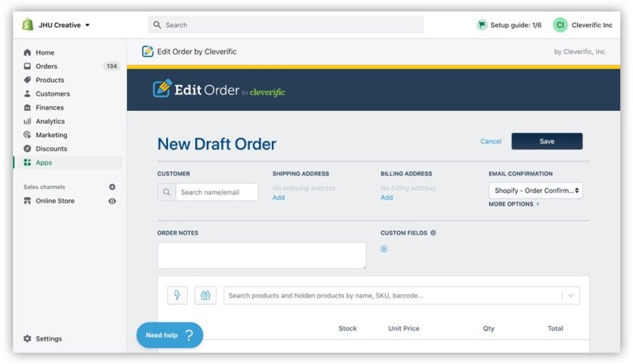The height and width of the screenshot is (364, 633).
Task: Open Email Confirmation template dropdown
Action: pos(535,190)
